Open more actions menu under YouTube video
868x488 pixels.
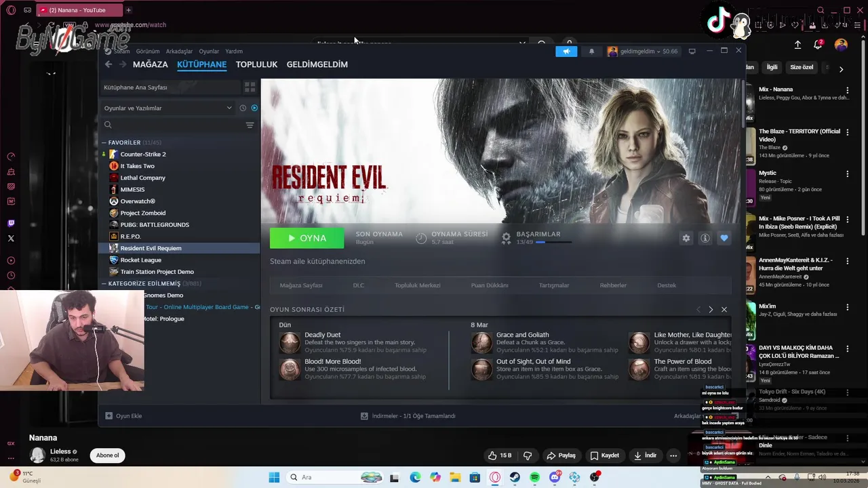pyautogui.click(x=673, y=455)
